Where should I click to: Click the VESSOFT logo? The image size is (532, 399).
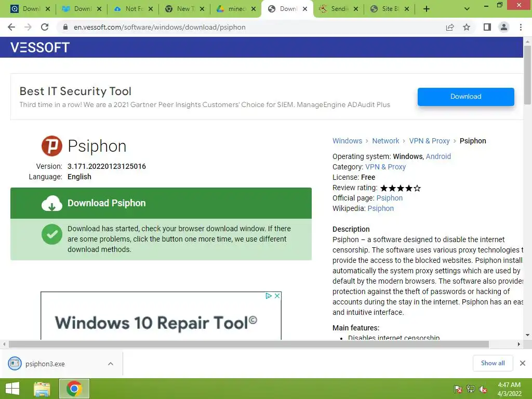point(40,47)
